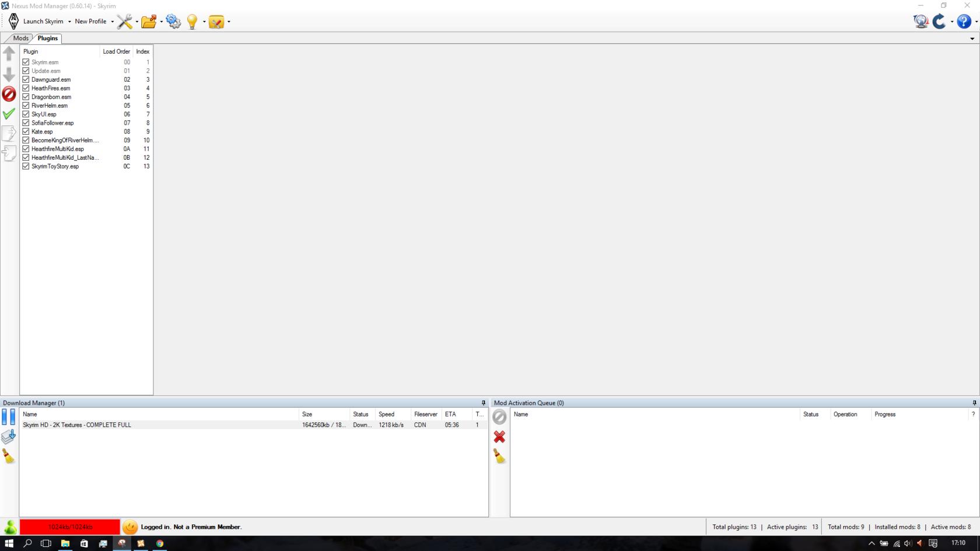This screenshot has width=980, height=551.
Task: Click the green user icon in status bar
Action: tap(10, 527)
